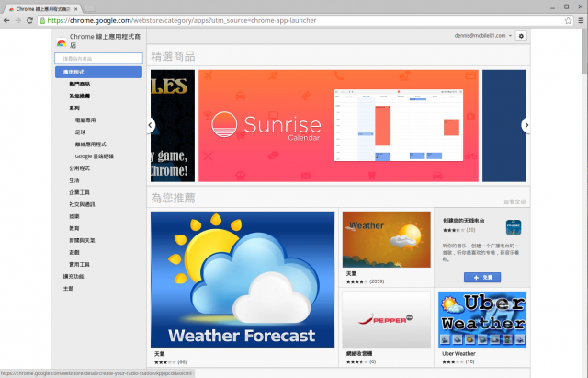
Task: Click the address bar URL
Action: [182, 20]
